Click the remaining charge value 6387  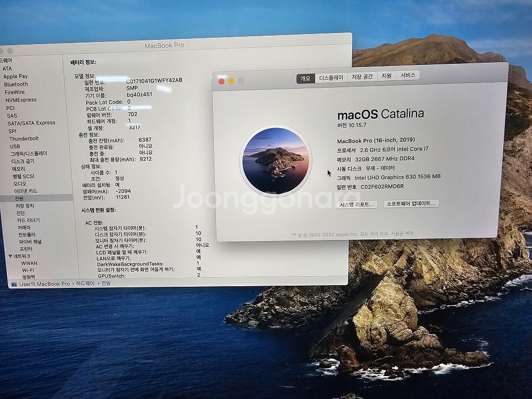145,140
